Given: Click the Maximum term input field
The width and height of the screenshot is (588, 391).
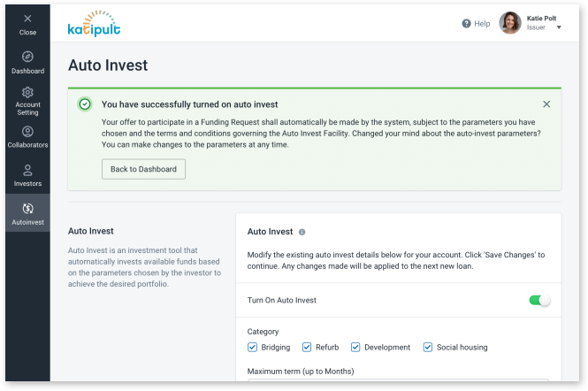Looking at the screenshot, I should tap(398, 380).
